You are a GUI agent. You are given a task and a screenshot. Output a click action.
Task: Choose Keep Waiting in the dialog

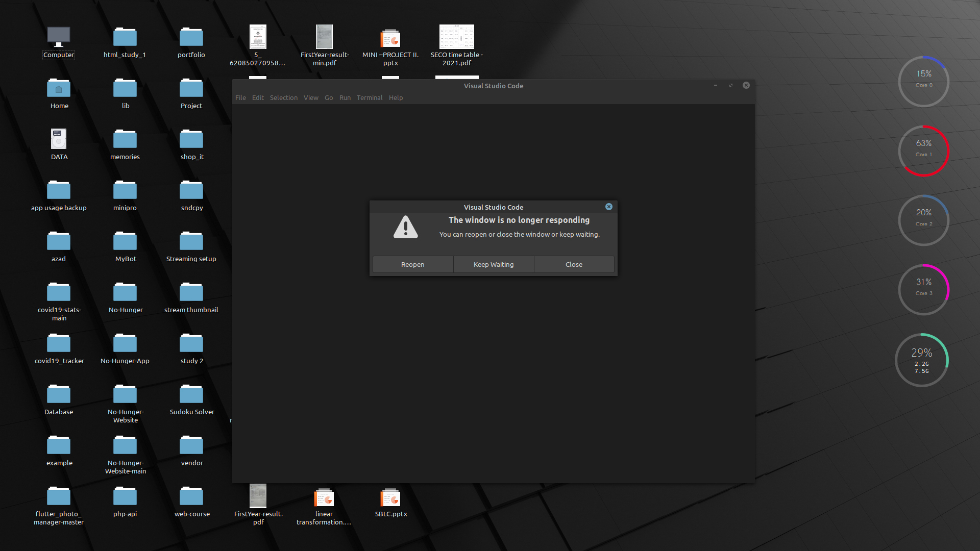[x=494, y=264]
